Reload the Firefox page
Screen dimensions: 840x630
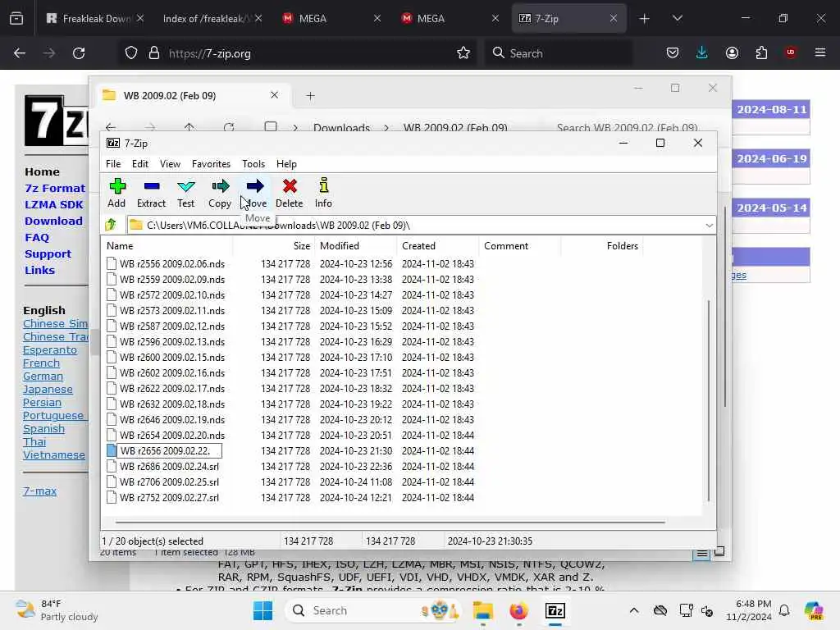tap(79, 53)
